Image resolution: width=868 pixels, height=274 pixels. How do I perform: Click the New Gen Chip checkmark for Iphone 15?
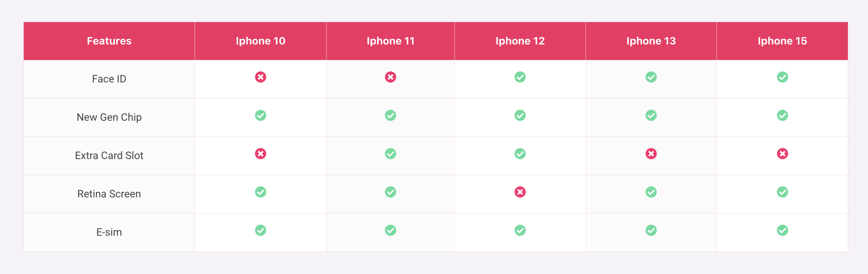(783, 115)
